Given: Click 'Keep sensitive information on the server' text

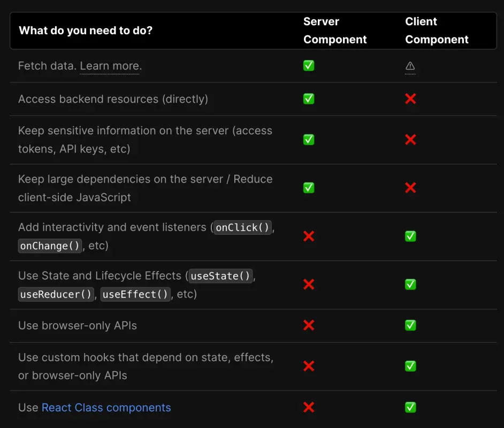Looking at the screenshot, I should 124,131.
